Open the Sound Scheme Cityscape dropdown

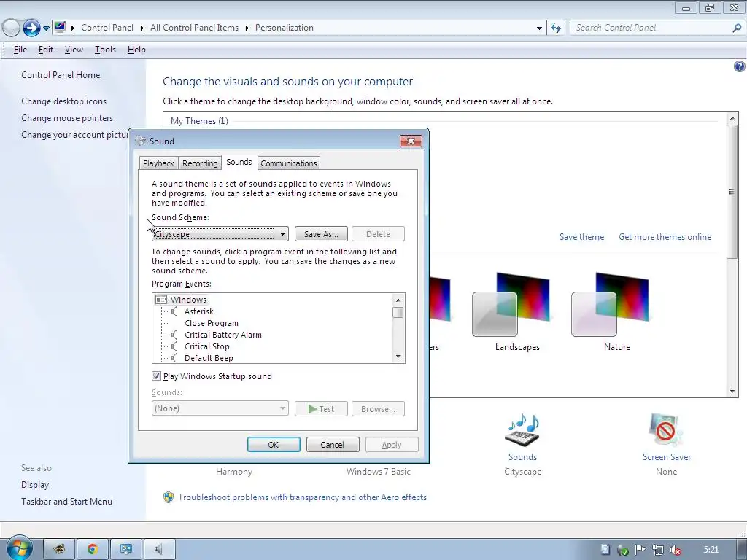(220, 234)
